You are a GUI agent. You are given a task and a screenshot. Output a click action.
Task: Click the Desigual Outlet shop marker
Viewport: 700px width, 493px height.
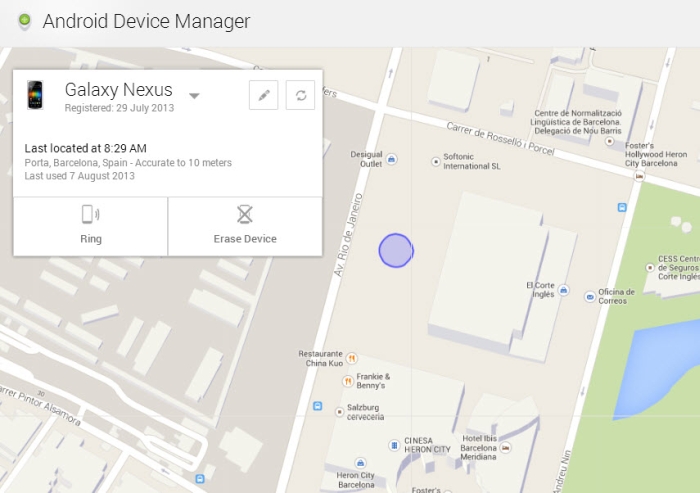click(392, 159)
